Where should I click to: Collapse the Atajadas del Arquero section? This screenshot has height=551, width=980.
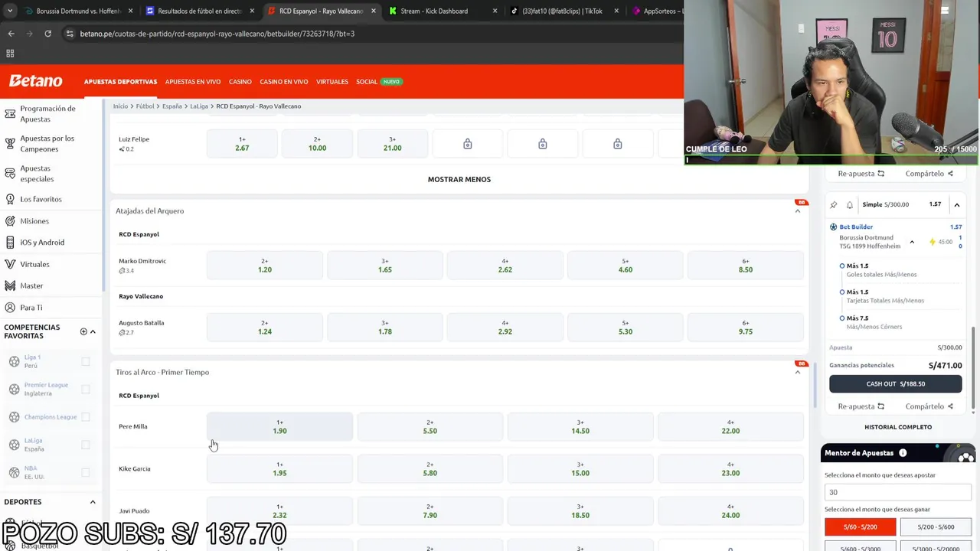coord(798,211)
